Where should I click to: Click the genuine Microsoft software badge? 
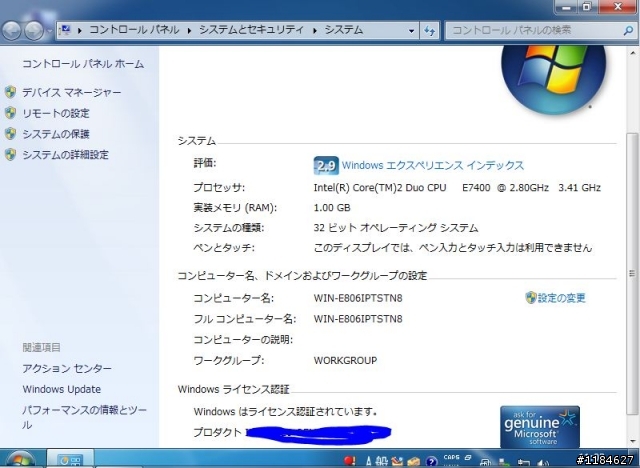(x=540, y=426)
